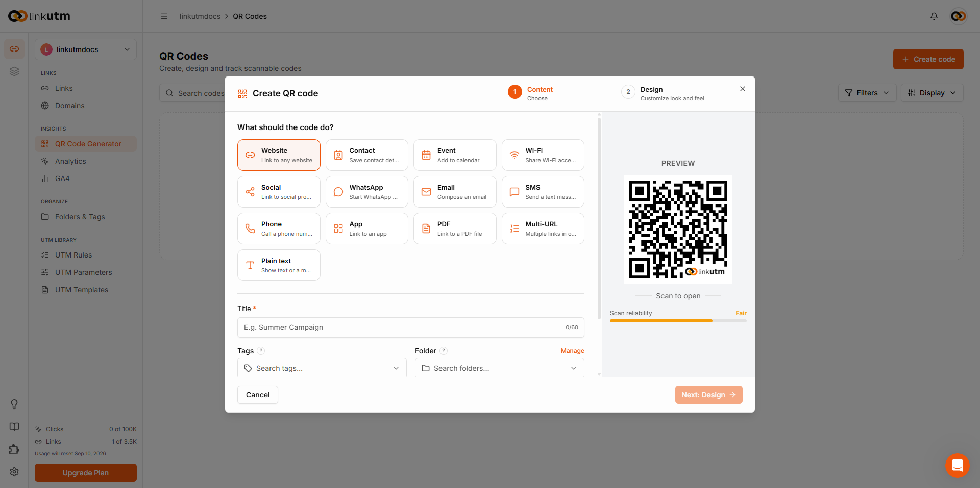Open the settings gear icon
The image size is (980, 488).
point(14,472)
